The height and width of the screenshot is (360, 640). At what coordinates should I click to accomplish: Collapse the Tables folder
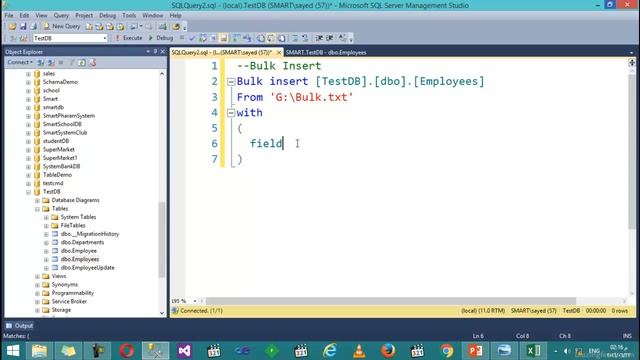point(37,209)
